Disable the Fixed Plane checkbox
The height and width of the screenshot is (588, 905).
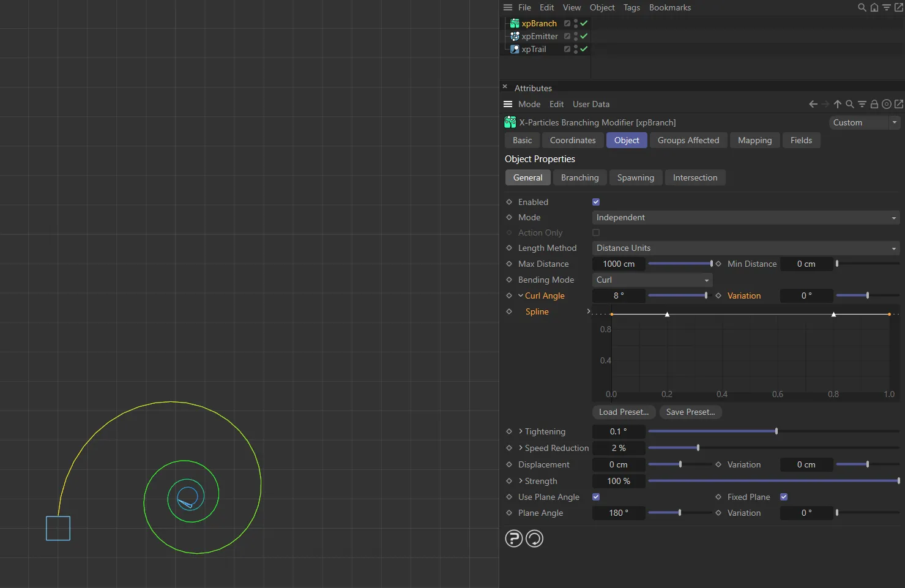pyautogui.click(x=783, y=497)
